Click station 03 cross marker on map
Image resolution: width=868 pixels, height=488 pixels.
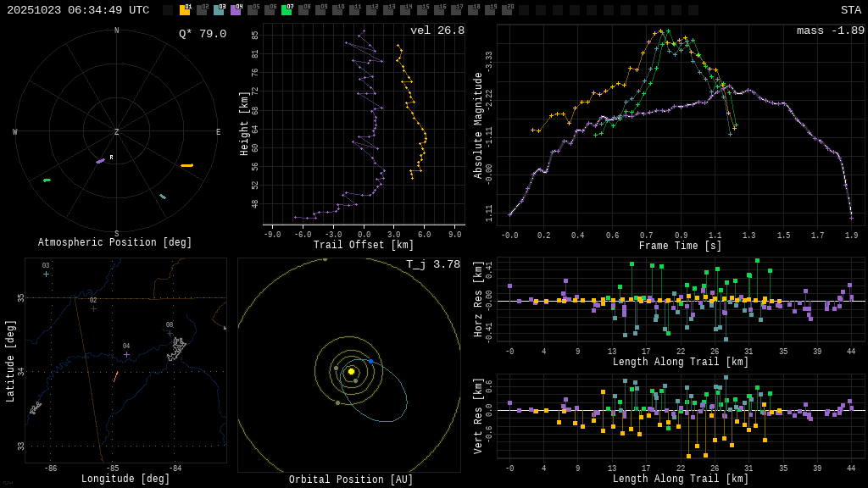tap(47, 274)
